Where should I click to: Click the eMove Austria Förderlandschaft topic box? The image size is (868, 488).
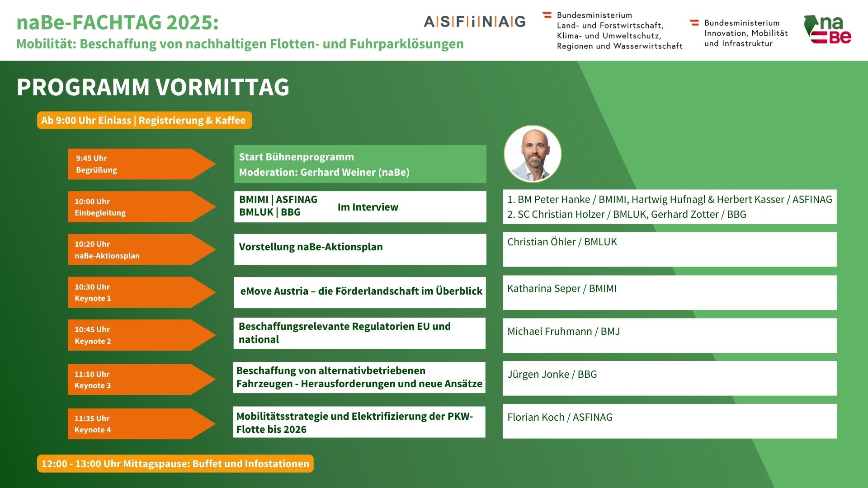(x=360, y=292)
